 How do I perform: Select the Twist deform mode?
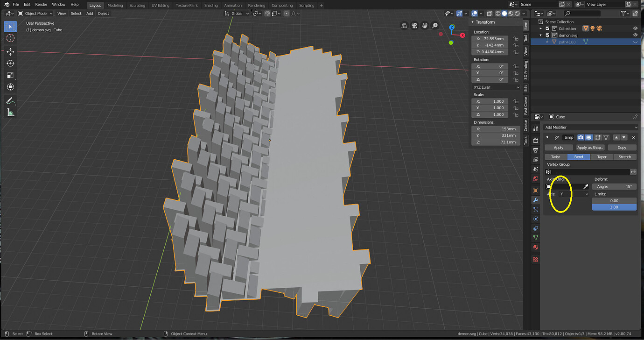pos(556,157)
